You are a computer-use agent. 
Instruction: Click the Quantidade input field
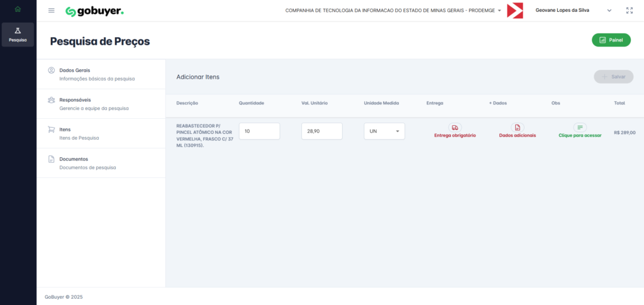click(x=259, y=131)
